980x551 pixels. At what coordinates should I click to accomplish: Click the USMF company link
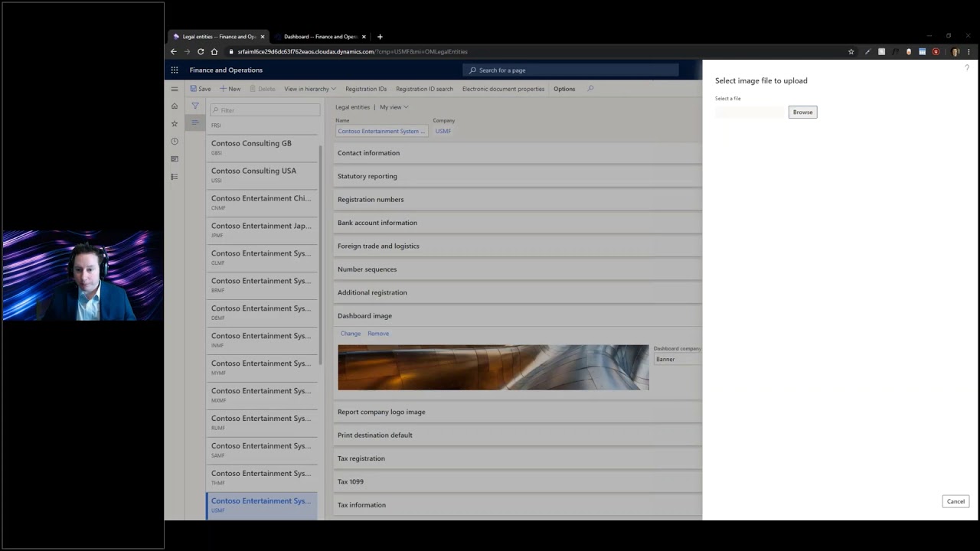click(x=443, y=131)
